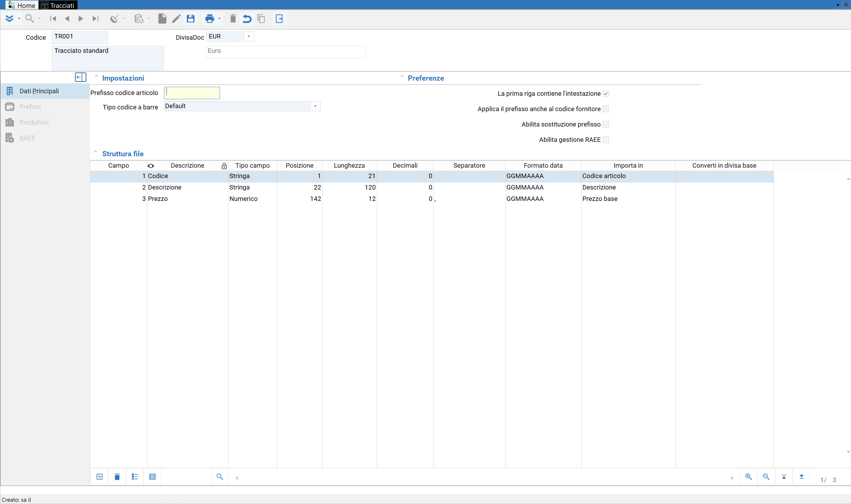
Task: Search in the grid with bottom magnifier
Action: pyautogui.click(x=220, y=477)
